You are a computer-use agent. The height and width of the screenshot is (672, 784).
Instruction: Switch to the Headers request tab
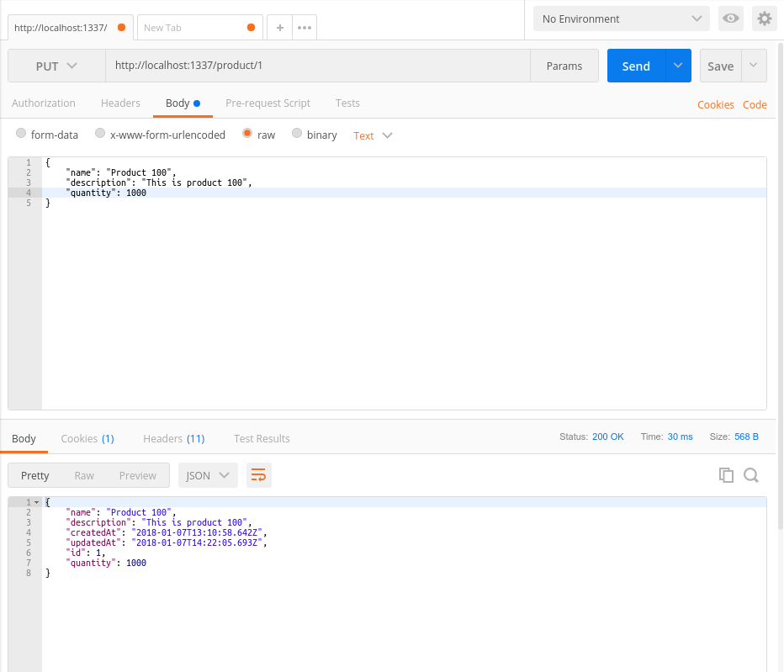point(120,103)
